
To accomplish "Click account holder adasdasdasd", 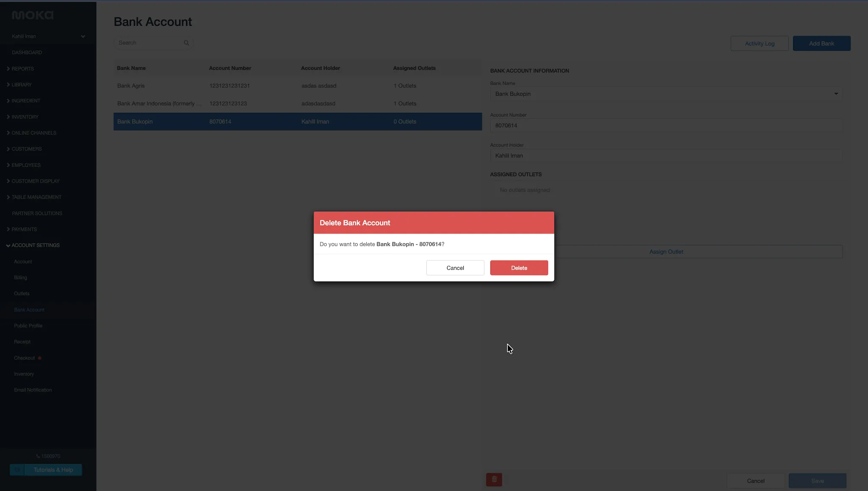I will [318, 104].
